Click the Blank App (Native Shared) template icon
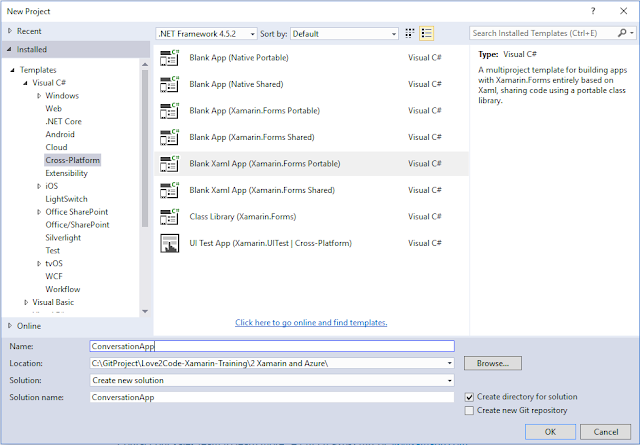Image resolution: width=640 pixels, height=445 pixels. click(169, 84)
